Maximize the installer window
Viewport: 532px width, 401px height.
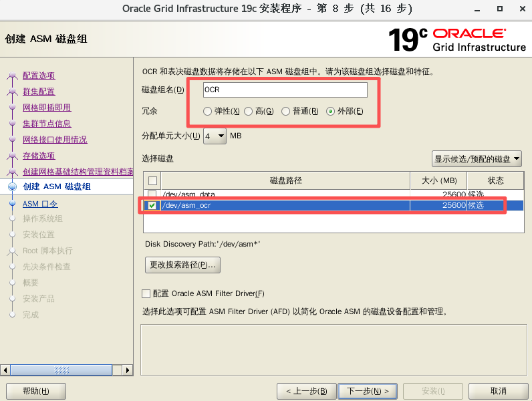point(500,9)
